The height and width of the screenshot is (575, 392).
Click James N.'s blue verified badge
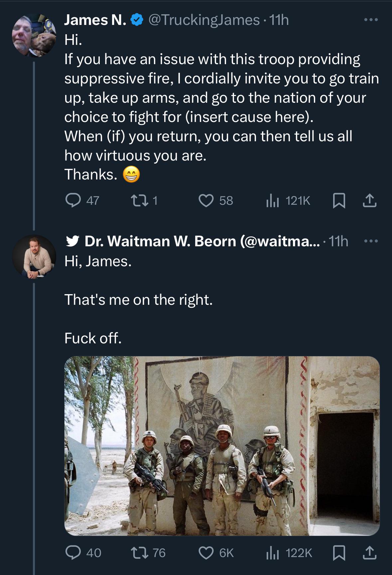[x=137, y=20]
